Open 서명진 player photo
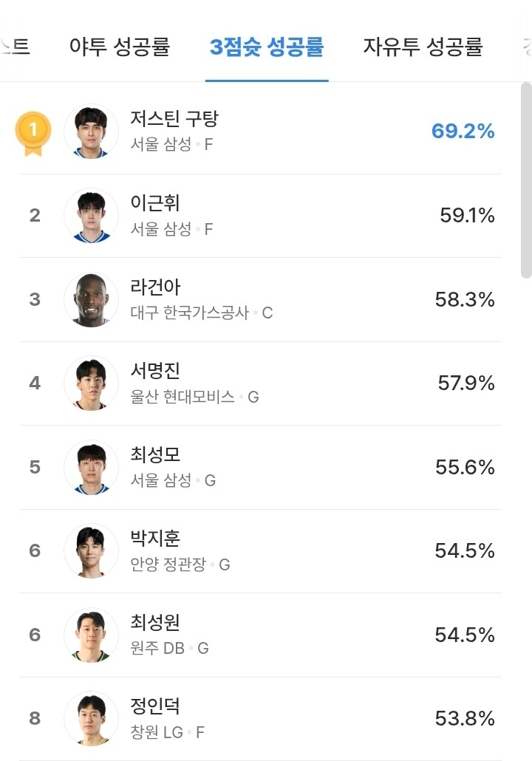This screenshot has height=761, width=532. coord(91,383)
